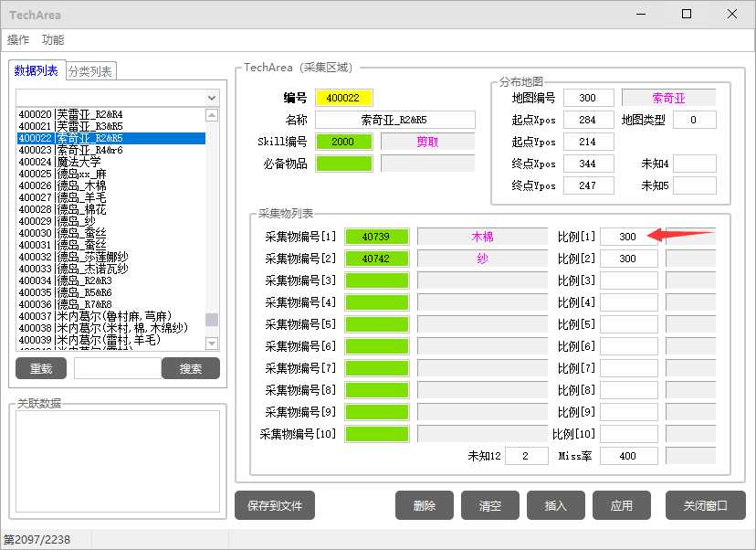Click the 应用 apply button
The height and width of the screenshot is (550, 756).
point(622,505)
